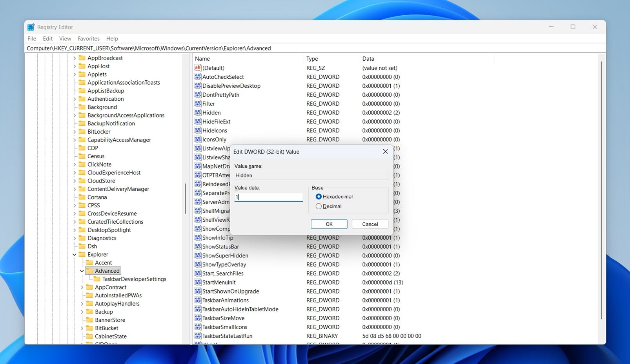The height and width of the screenshot is (364, 630).
Task: Select the Hexadecimal base option
Action: (319, 197)
